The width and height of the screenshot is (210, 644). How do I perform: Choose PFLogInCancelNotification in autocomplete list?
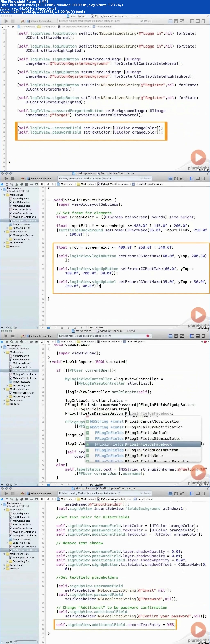point(143,421)
